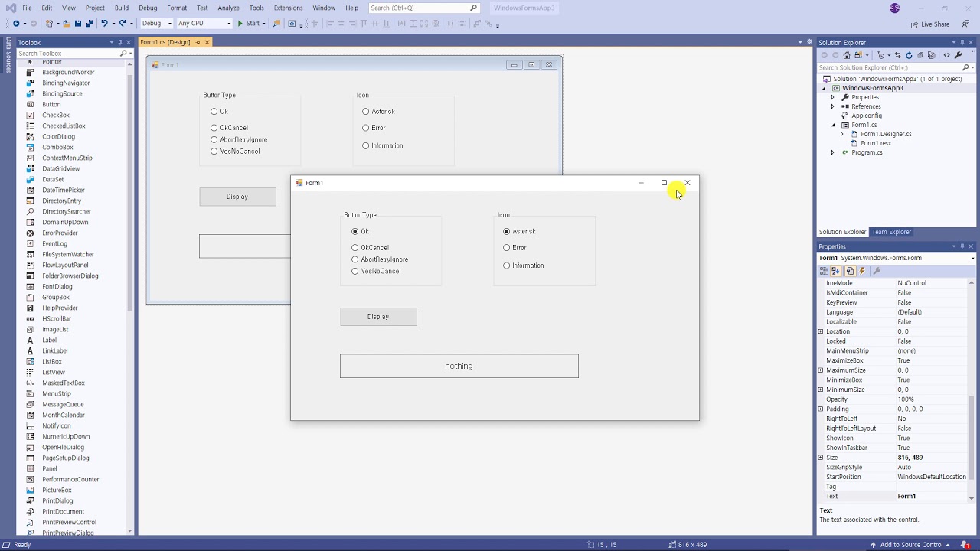The width and height of the screenshot is (980, 551).
Task: Expand the Size property in Properties
Action: [x=821, y=458]
